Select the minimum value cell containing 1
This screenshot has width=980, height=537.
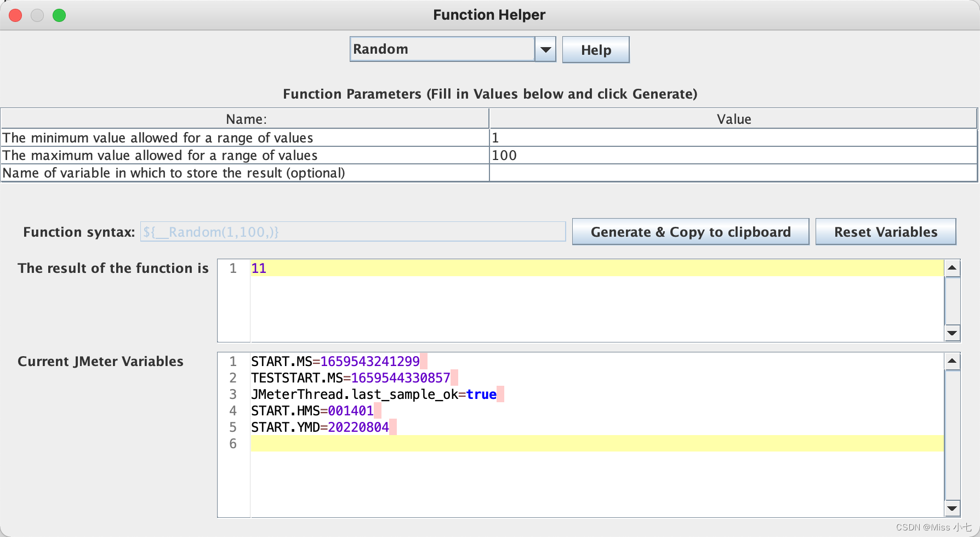pos(733,138)
